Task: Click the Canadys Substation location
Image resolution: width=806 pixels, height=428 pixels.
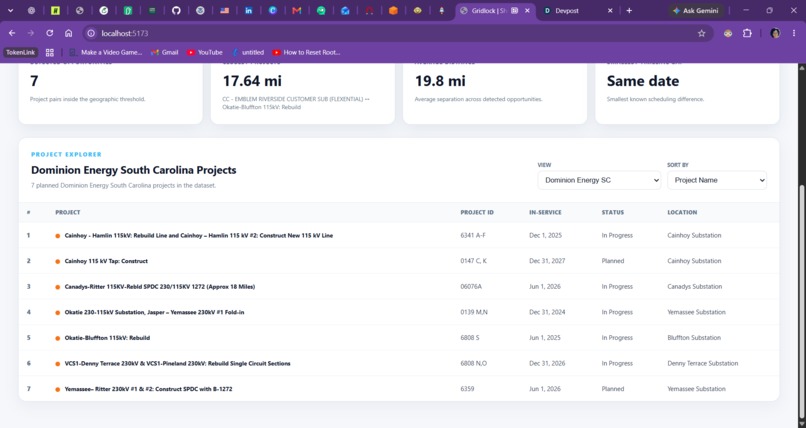Action: (694, 287)
